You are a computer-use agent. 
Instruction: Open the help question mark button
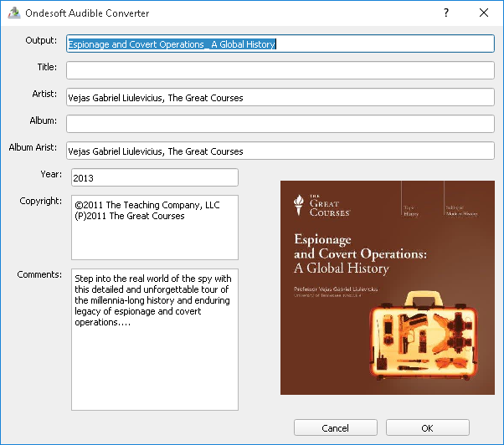tap(446, 13)
